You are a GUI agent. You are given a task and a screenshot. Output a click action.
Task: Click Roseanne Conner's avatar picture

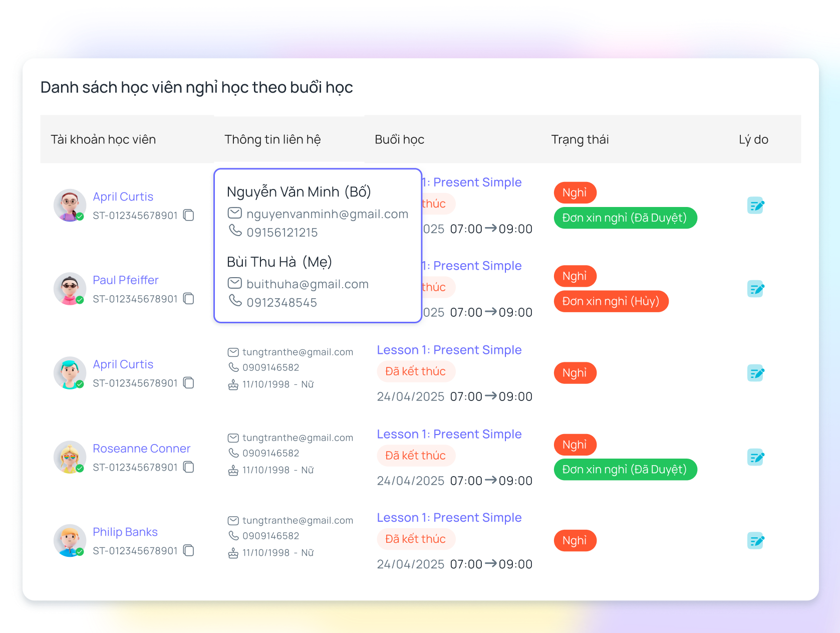pos(70,457)
